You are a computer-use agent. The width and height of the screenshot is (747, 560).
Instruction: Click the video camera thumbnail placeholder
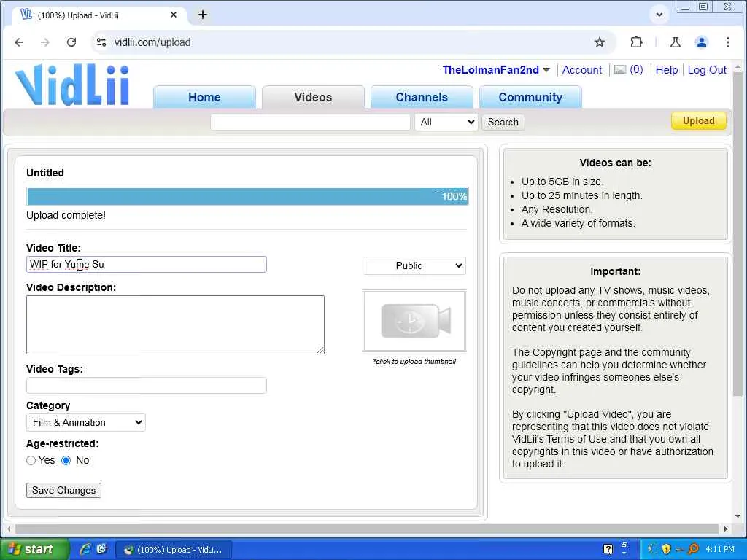coord(414,321)
